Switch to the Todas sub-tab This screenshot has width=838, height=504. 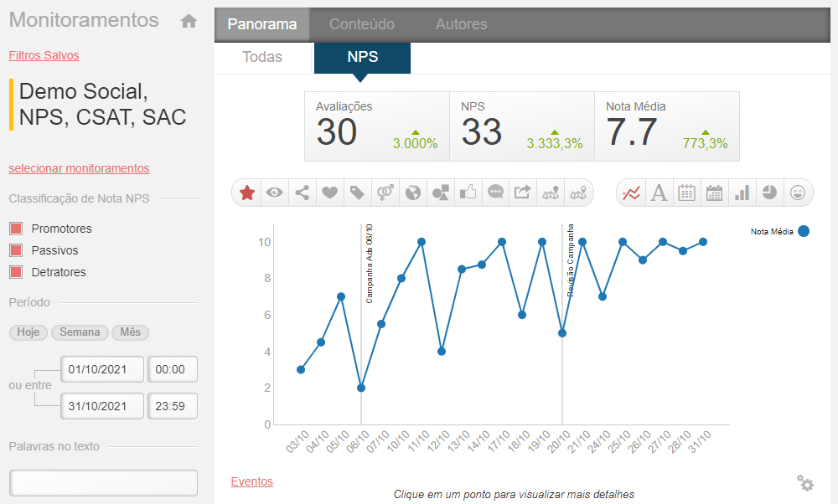pyautogui.click(x=262, y=58)
